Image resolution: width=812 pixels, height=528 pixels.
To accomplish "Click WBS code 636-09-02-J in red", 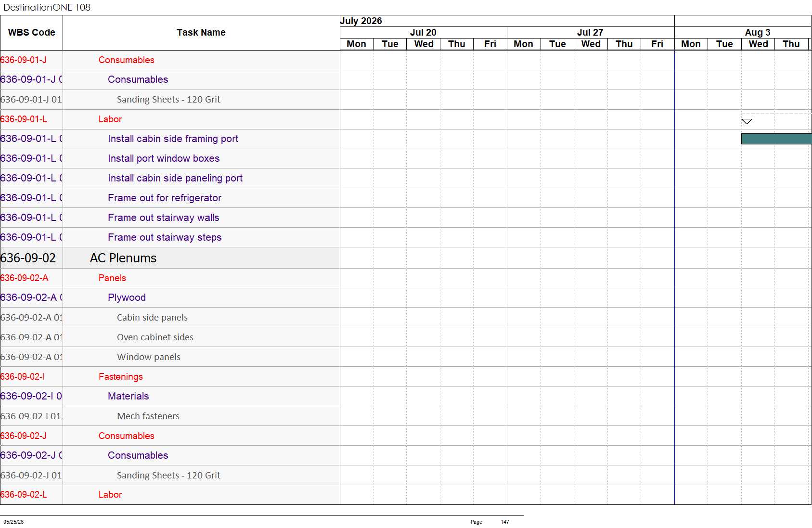I will (24, 436).
